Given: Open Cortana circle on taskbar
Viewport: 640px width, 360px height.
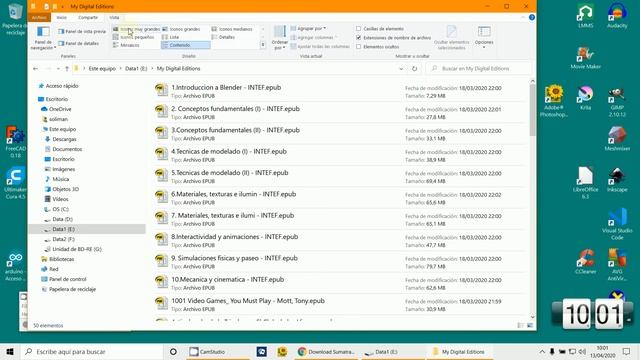Looking at the screenshot, I should 173,351.
